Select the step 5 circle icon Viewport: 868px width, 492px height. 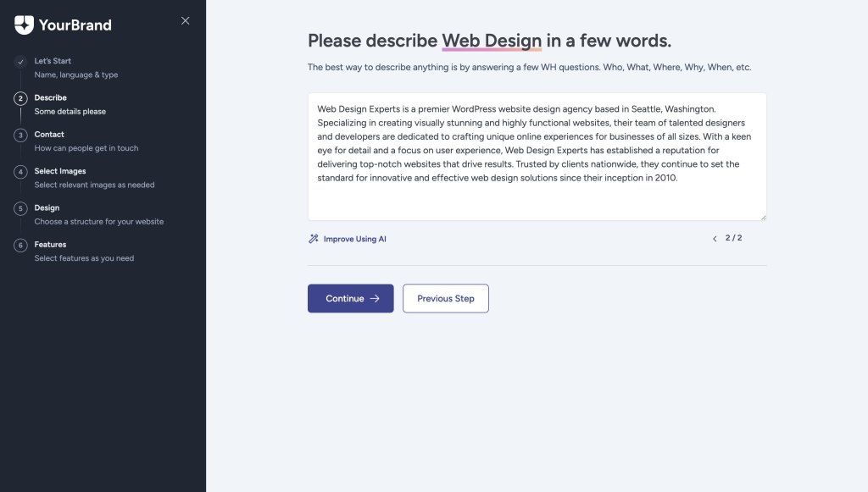tap(20, 208)
